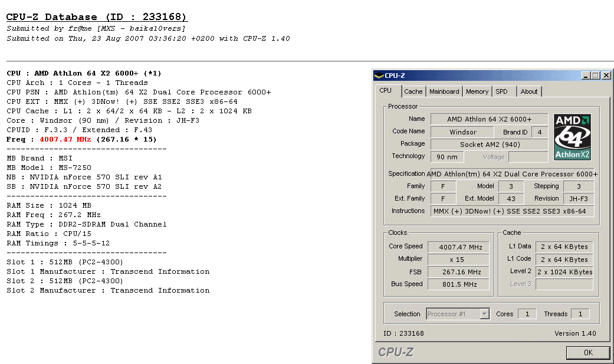Image resolution: width=614 pixels, height=364 pixels.
Task: Click the Ext. Model value 43
Action: click(511, 199)
